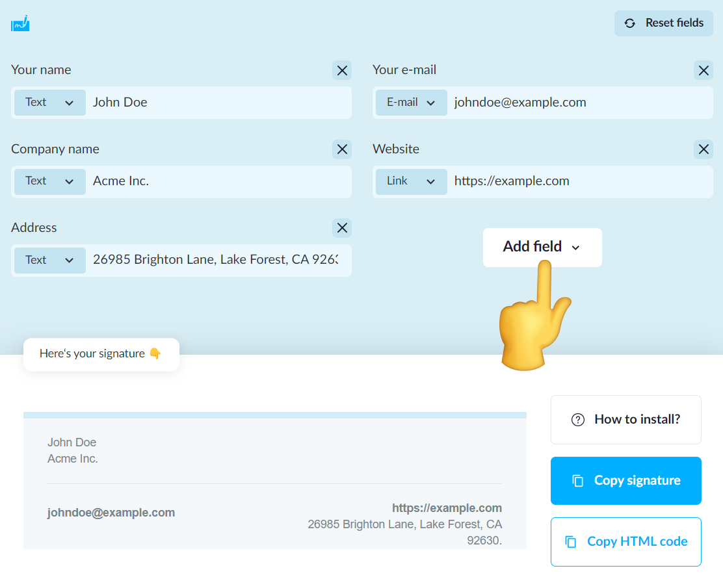Delete the Website field with X

(703, 149)
